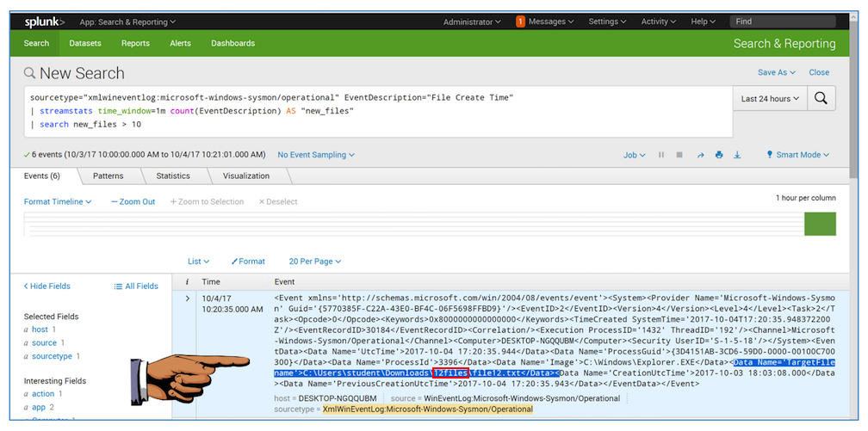Click the Find input box
The width and height of the screenshot is (868, 431).
[x=783, y=22]
